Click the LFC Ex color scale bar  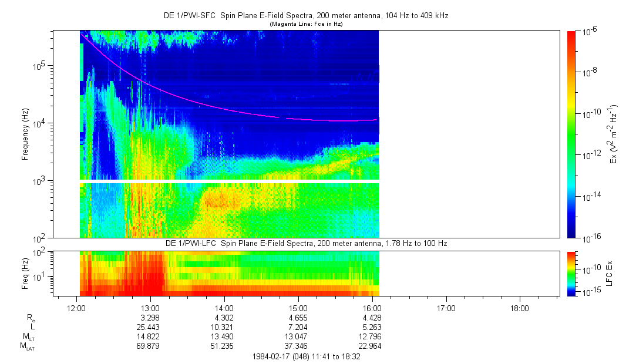point(572,273)
